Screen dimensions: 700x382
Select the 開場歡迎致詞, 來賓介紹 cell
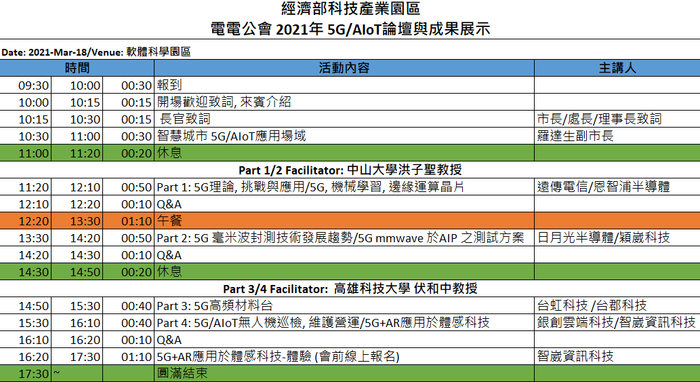[x=344, y=102]
